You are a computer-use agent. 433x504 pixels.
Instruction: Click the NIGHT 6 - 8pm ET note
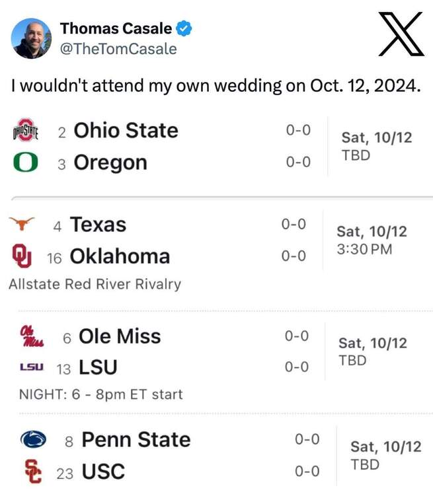pos(101,394)
